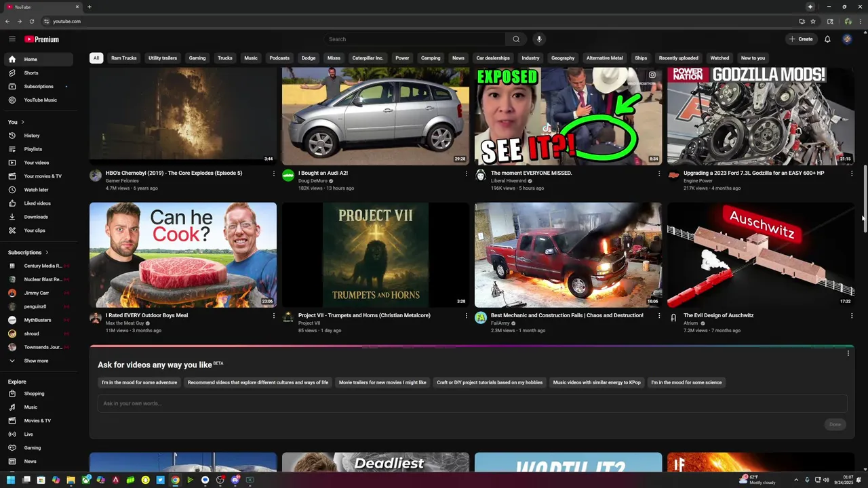This screenshot has width=868, height=488.
Task: Select the Ram Trucks filter chip
Action: point(124,58)
